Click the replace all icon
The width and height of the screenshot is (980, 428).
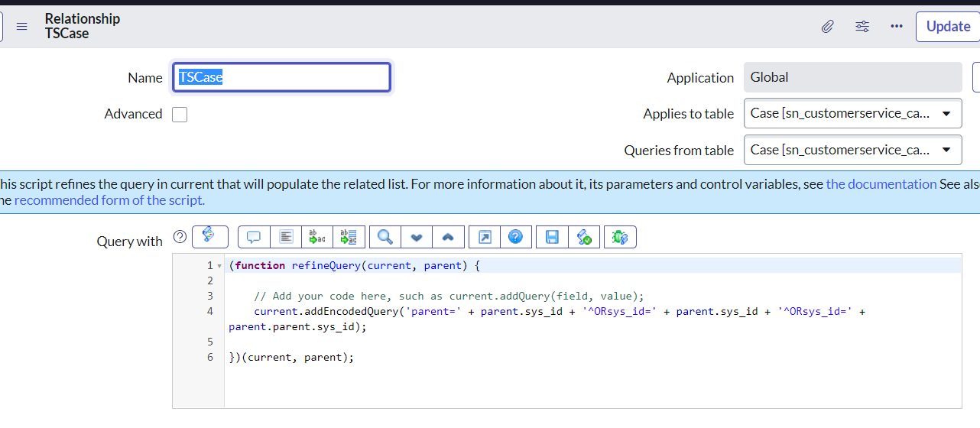(x=349, y=238)
